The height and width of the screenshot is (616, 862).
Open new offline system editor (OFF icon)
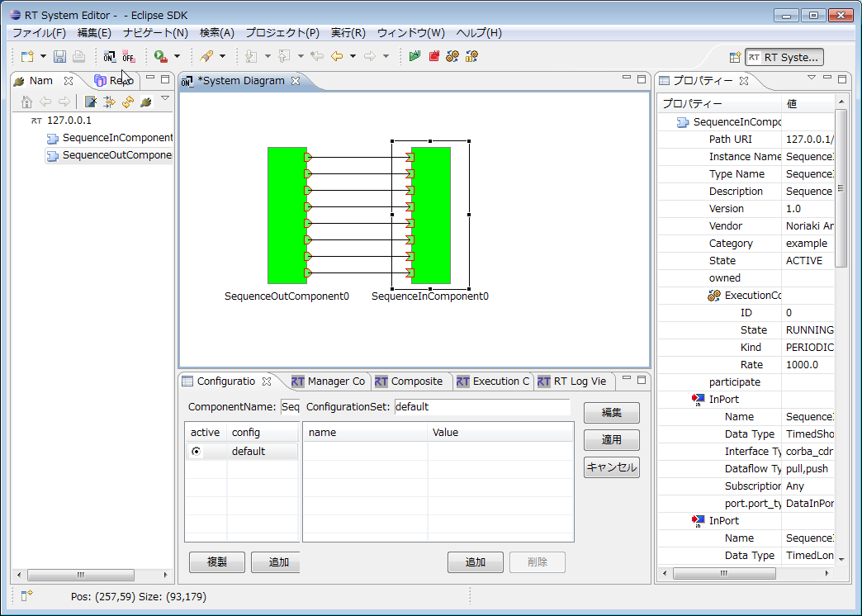[x=129, y=56]
